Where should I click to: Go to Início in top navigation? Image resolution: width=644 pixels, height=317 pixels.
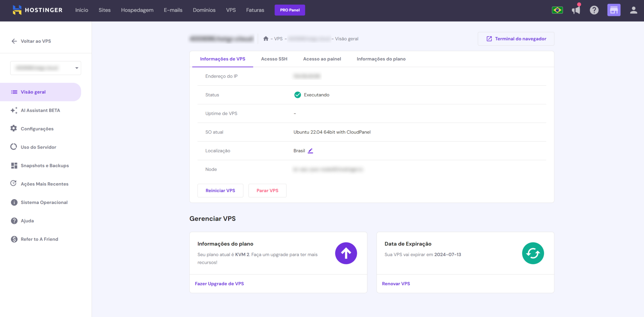(82, 10)
